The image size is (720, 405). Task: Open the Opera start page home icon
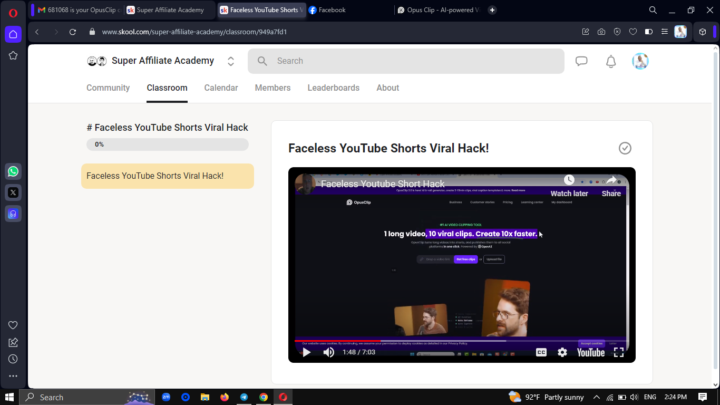(x=13, y=34)
